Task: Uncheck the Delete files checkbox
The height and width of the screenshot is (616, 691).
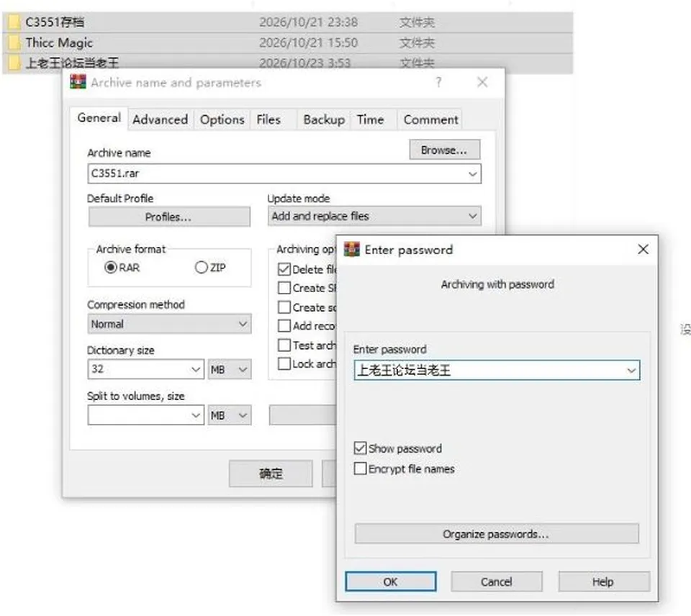Action: click(x=284, y=269)
